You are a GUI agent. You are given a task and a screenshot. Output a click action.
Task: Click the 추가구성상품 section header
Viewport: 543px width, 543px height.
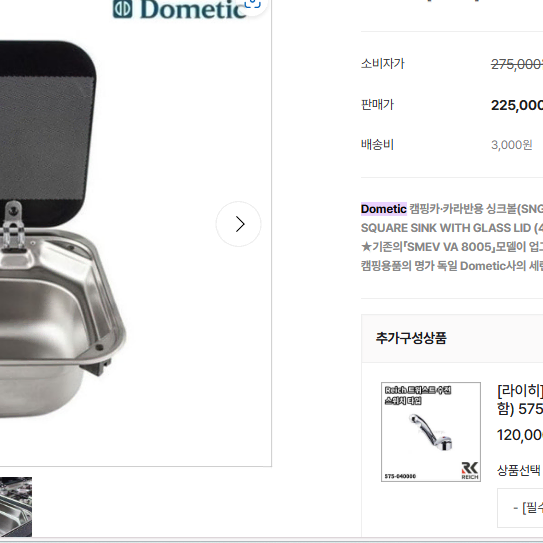411,338
